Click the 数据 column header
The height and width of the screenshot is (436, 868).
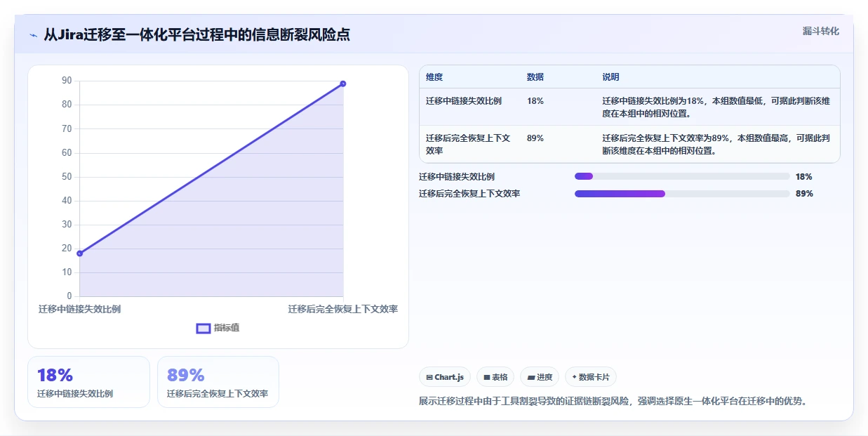coord(535,77)
